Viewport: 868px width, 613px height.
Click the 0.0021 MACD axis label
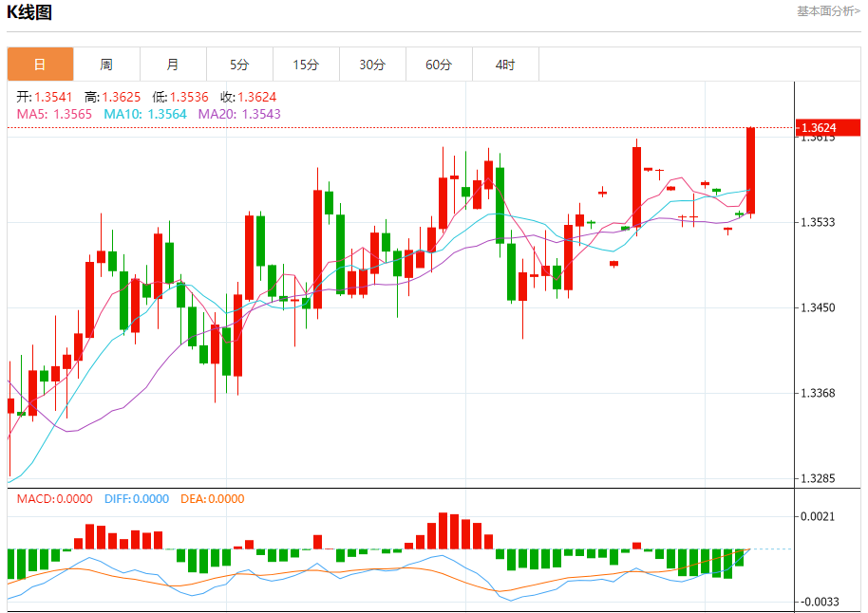(x=818, y=517)
